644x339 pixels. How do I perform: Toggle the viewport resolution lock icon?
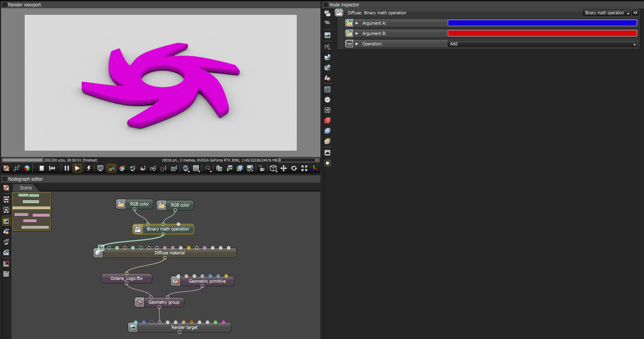pyautogui.click(x=262, y=168)
